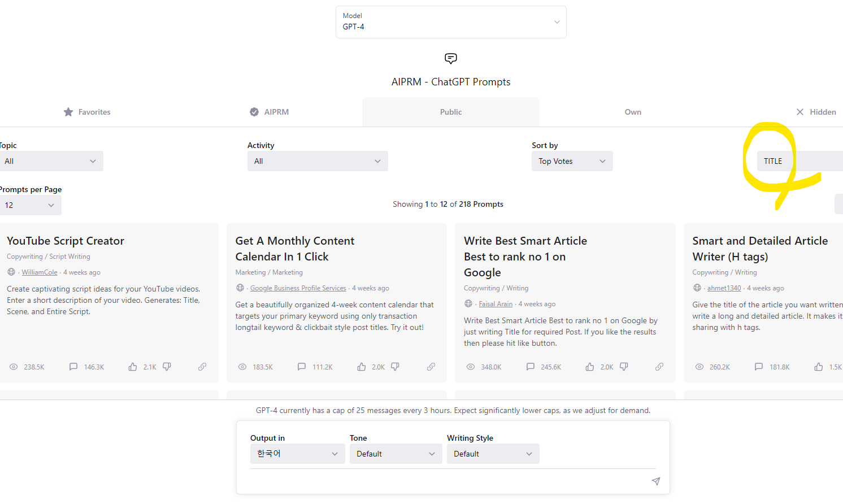
Task: Open the Output in language dropdown
Action: tap(298, 454)
